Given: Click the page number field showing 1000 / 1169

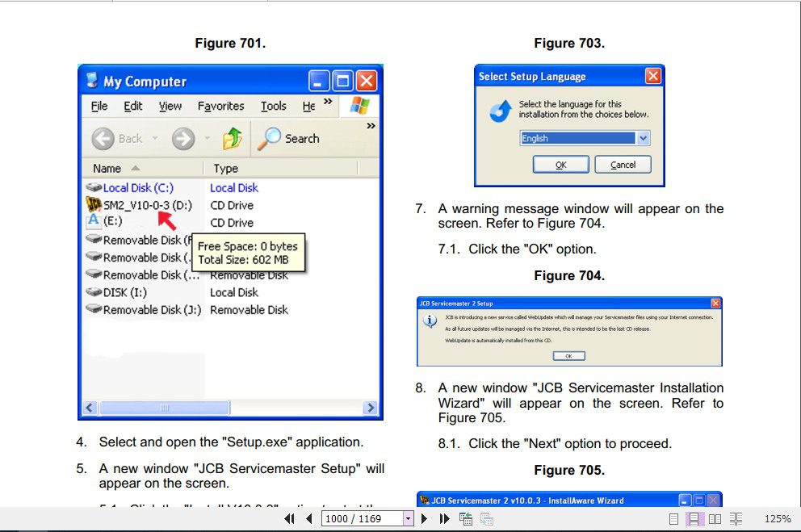Looking at the screenshot, I should 363,519.
